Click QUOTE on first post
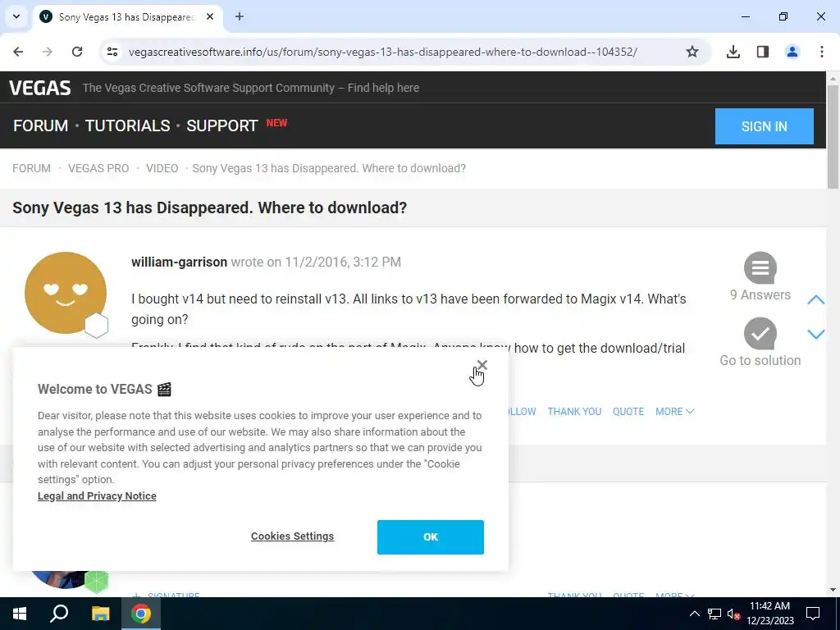Viewport: 840px width, 630px height. (628, 412)
